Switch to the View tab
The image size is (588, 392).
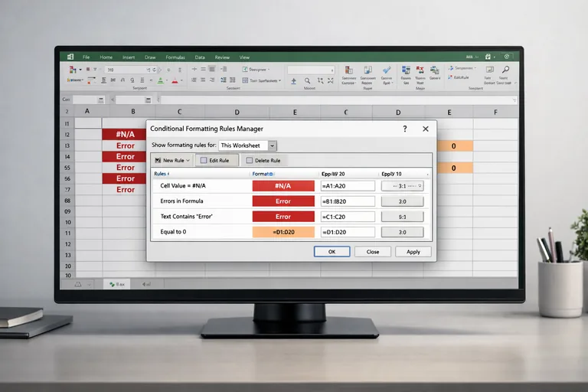coord(244,57)
